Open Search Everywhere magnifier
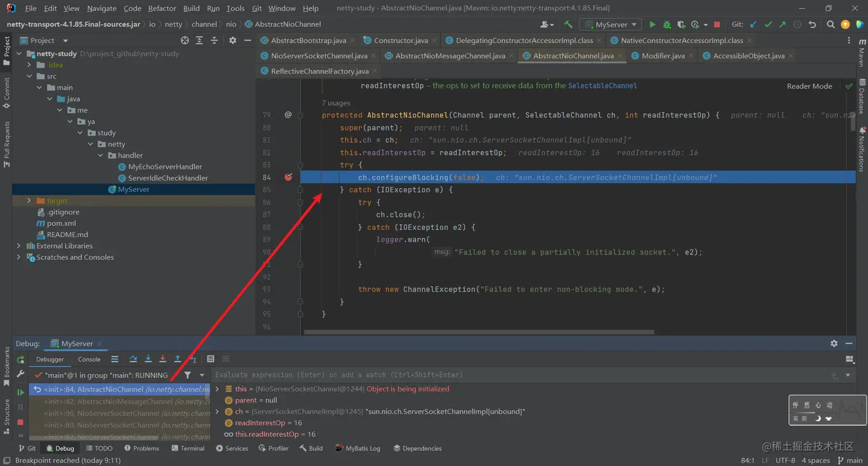Image resolution: width=868 pixels, height=466 pixels. [831, 25]
